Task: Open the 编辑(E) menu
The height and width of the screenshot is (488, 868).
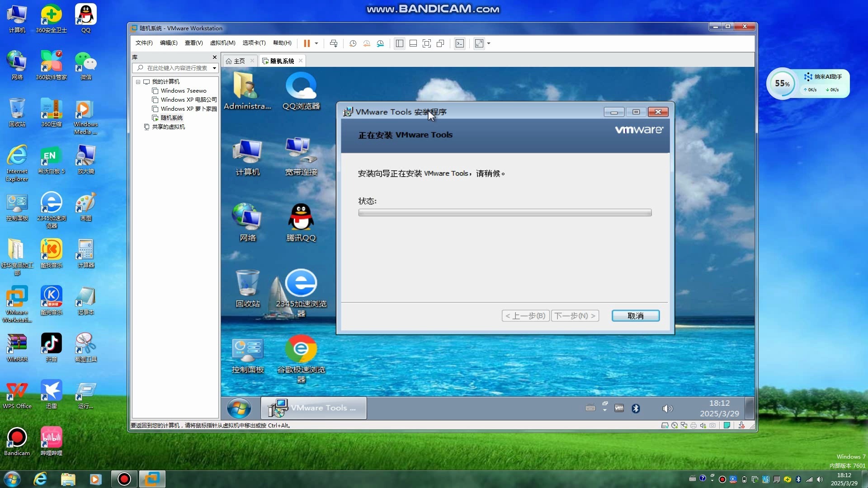Action: coord(169,43)
